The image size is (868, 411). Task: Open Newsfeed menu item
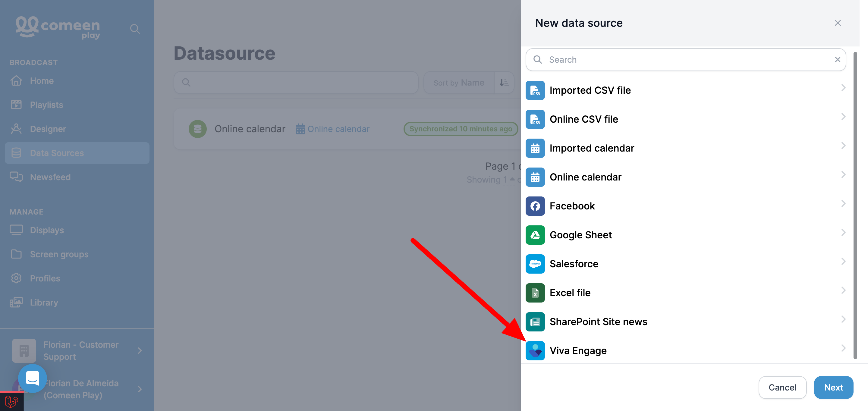(x=77, y=177)
